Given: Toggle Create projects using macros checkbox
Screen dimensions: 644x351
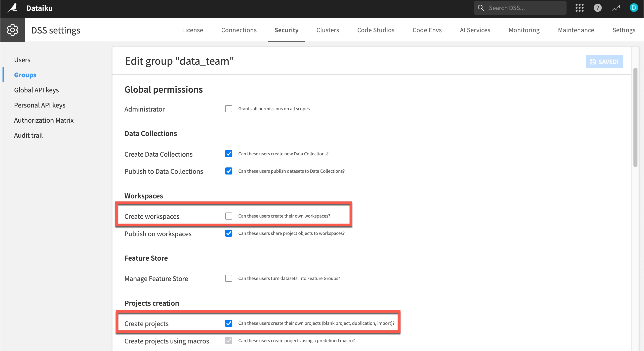Looking at the screenshot, I should click(x=229, y=340).
